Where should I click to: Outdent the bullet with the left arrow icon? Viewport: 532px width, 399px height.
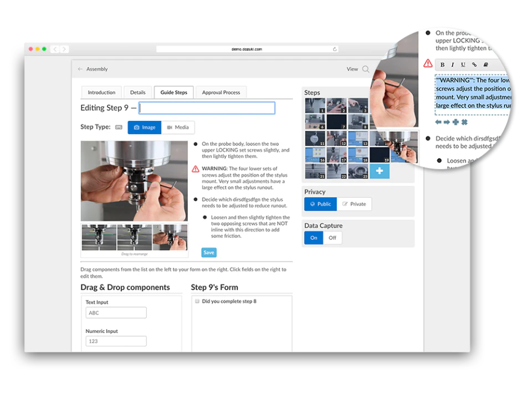(x=438, y=122)
